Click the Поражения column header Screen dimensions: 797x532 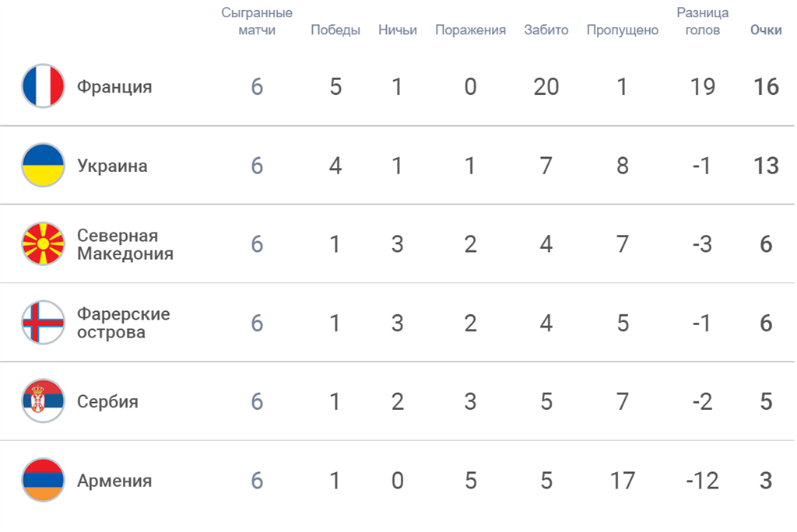[x=470, y=30]
